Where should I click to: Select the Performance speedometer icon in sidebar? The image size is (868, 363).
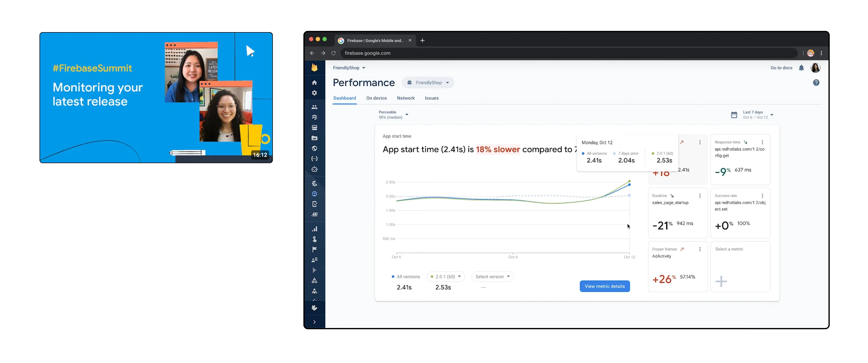(x=314, y=193)
